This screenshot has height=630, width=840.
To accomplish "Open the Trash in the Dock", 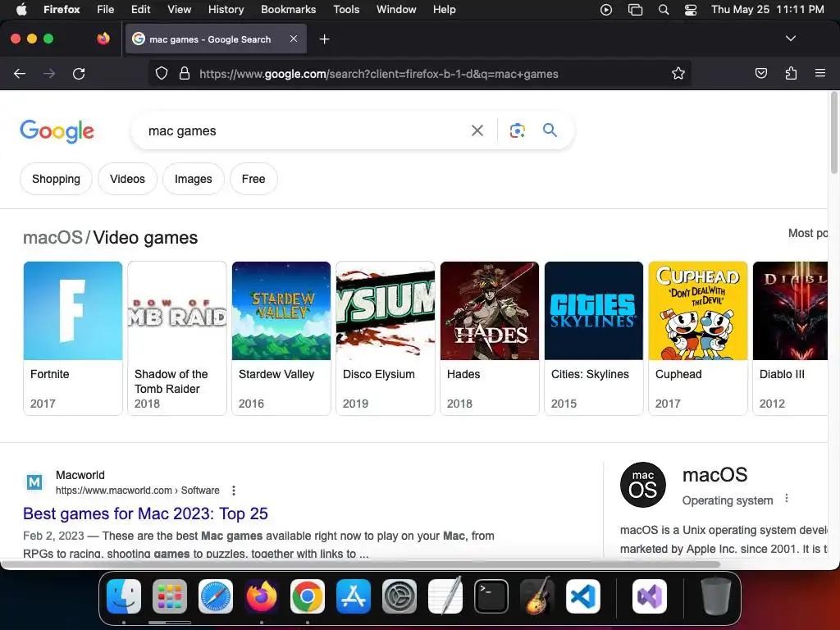I will pos(716,596).
